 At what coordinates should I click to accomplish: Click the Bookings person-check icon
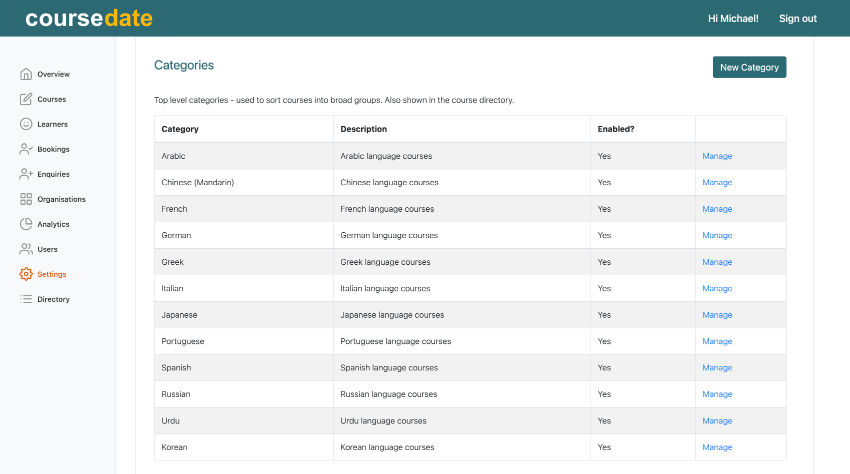pyautogui.click(x=26, y=149)
